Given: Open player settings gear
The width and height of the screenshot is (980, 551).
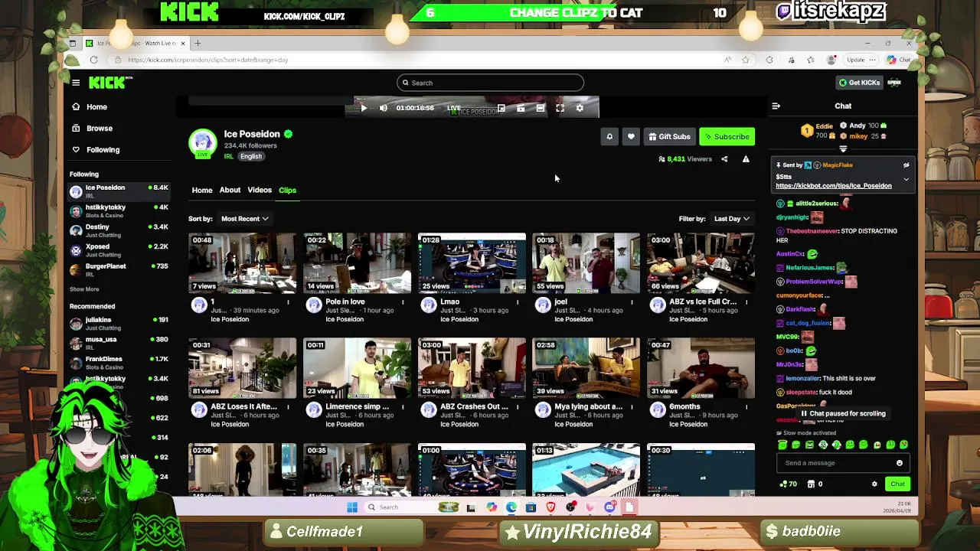Looking at the screenshot, I should tap(580, 108).
